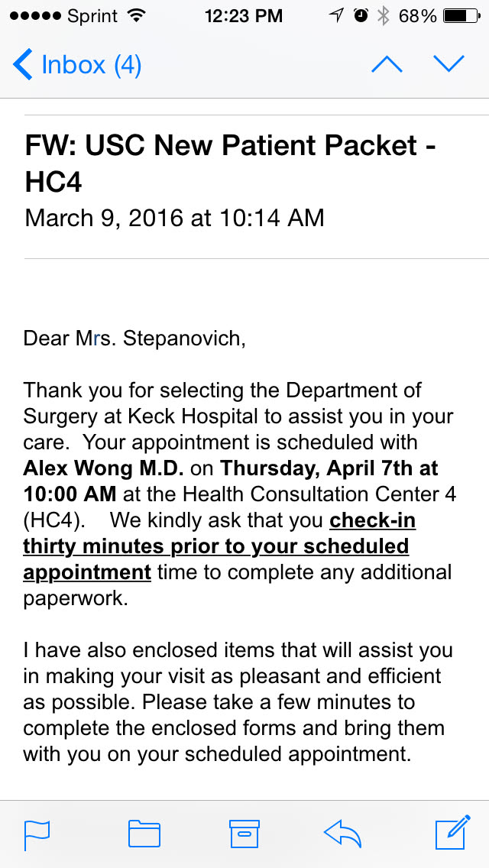Tap the reply arrow icon
The image size is (489, 868).
(343, 834)
